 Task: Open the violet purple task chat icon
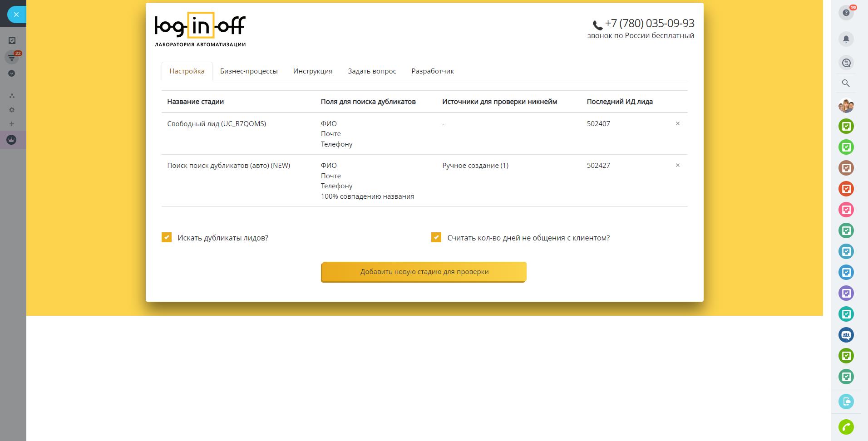click(846, 293)
